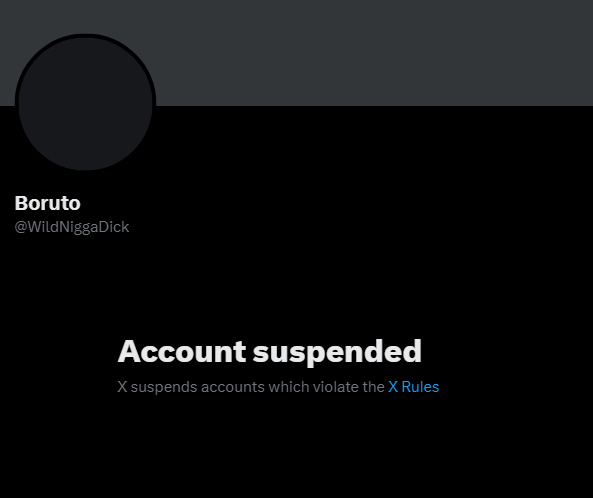The image size is (593, 498).
Task: Click the @ symbol in the handle
Action: click(20, 227)
